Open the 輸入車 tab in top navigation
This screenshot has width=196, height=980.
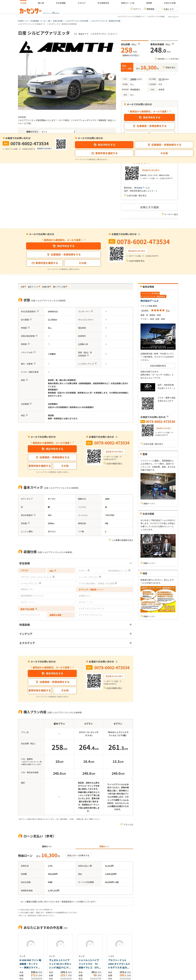41,3
